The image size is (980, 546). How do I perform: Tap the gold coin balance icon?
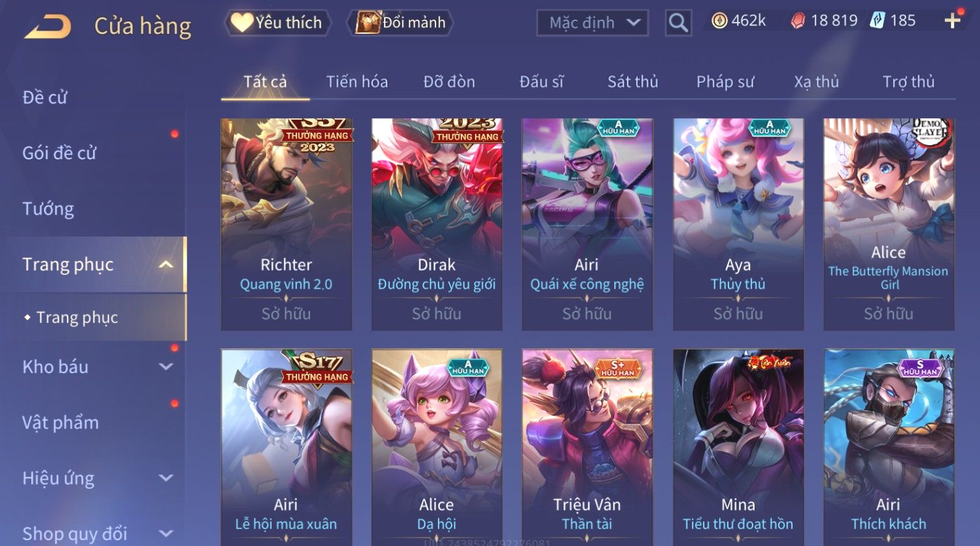pos(719,21)
